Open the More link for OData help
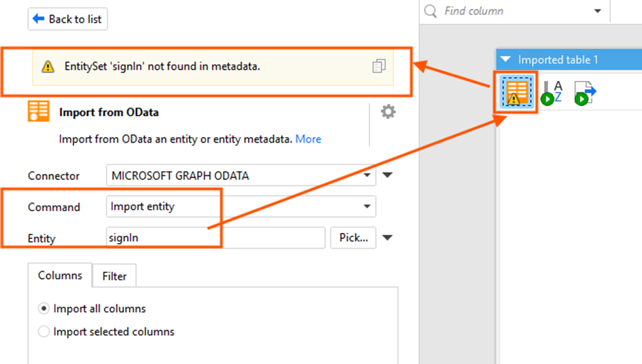 pyautogui.click(x=308, y=139)
